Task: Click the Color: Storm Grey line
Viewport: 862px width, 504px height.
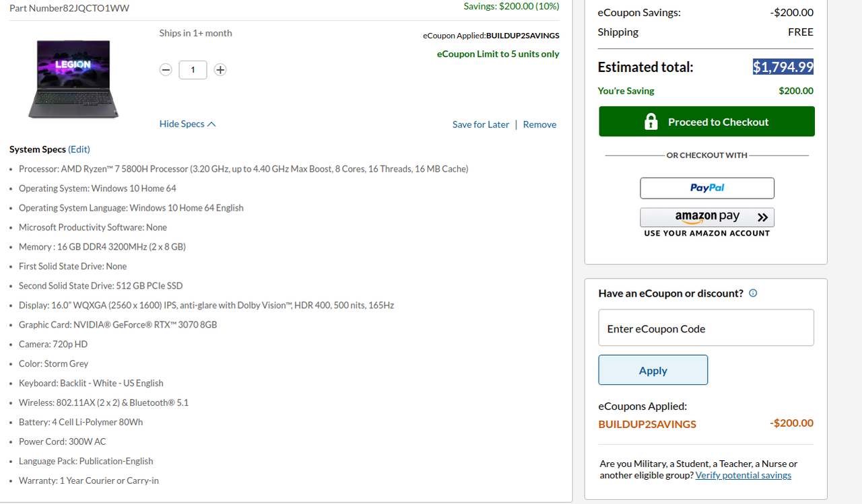Action: [54, 364]
